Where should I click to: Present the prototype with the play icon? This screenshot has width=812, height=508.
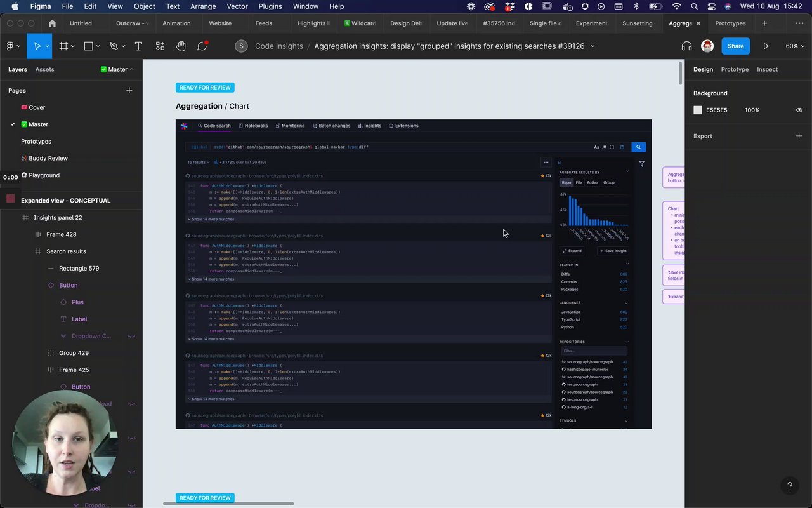point(766,46)
